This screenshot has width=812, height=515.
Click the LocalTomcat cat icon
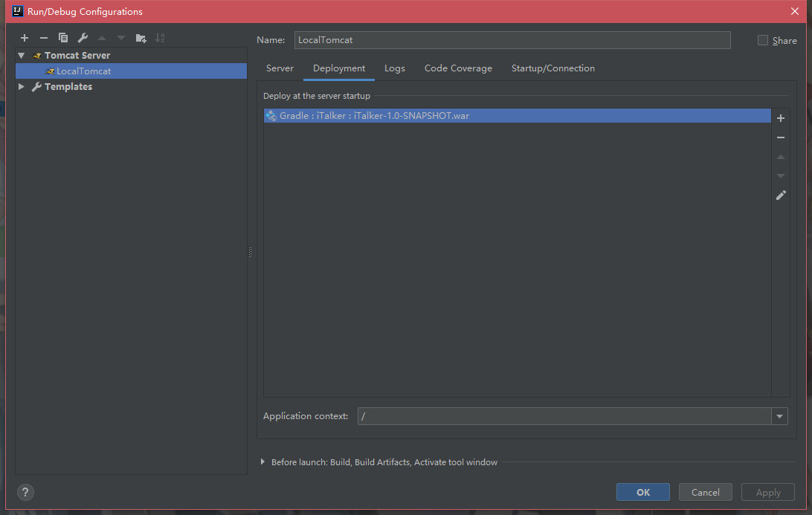[x=50, y=71]
